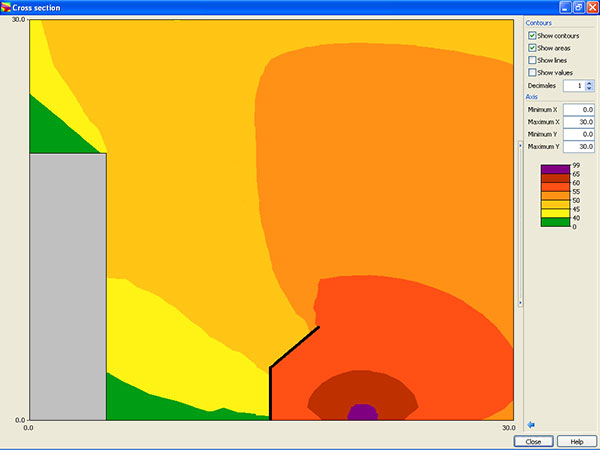Select the orange 55 legend swatch
Image resolution: width=600 pixels, height=450 pixels.
coord(555,196)
